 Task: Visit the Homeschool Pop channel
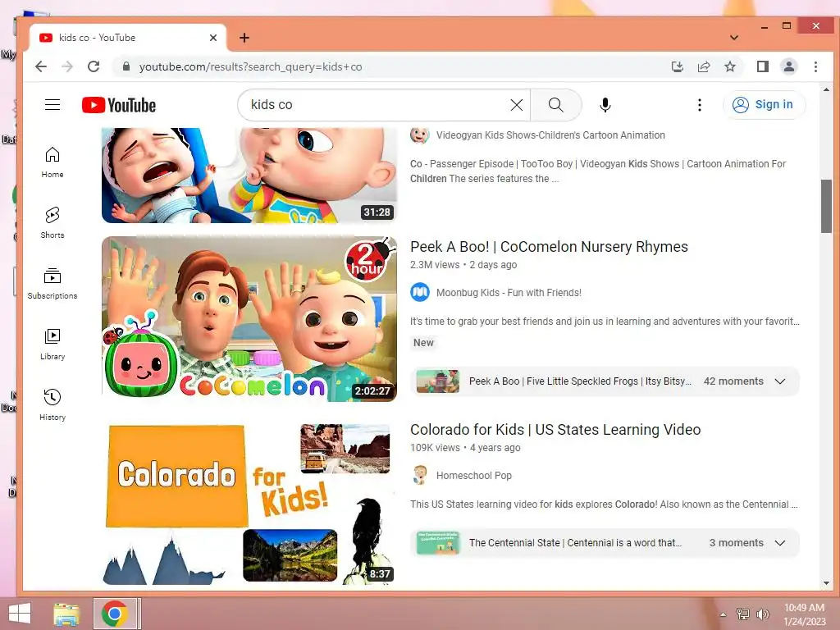473,476
